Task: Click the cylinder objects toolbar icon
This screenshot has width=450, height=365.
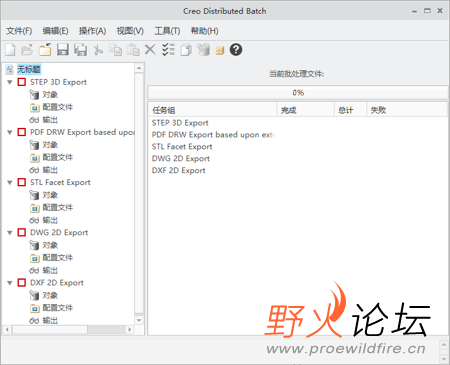Action: tap(203, 50)
